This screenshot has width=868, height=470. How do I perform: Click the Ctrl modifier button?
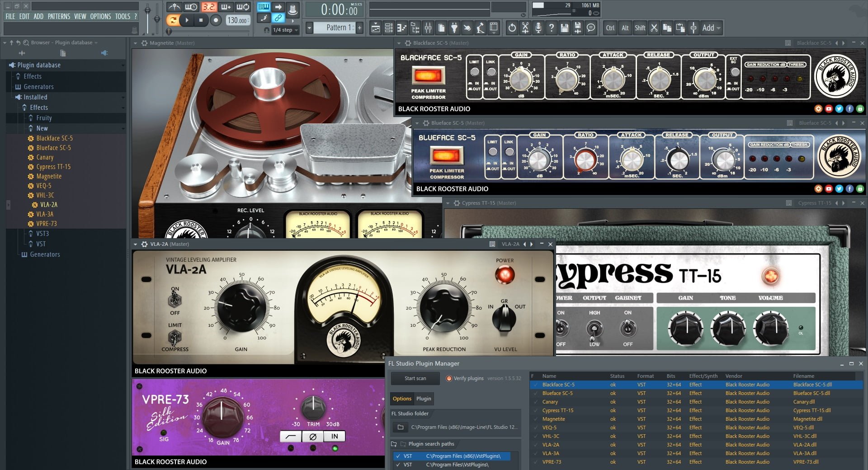point(610,28)
